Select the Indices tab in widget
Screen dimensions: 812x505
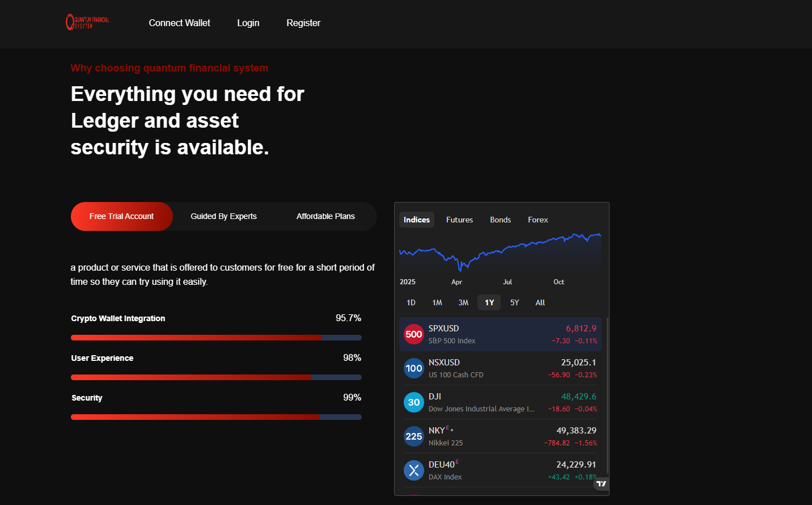[x=417, y=220]
